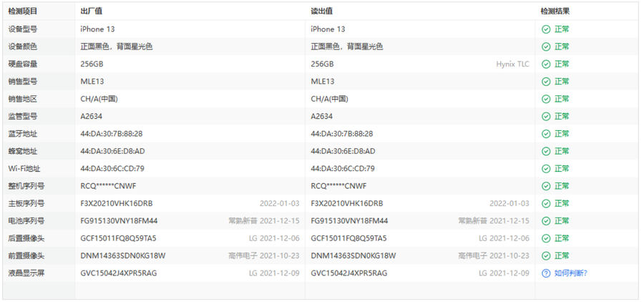Click the green check icon in 监管型号 row
The image size is (644, 302).
coord(546,116)
